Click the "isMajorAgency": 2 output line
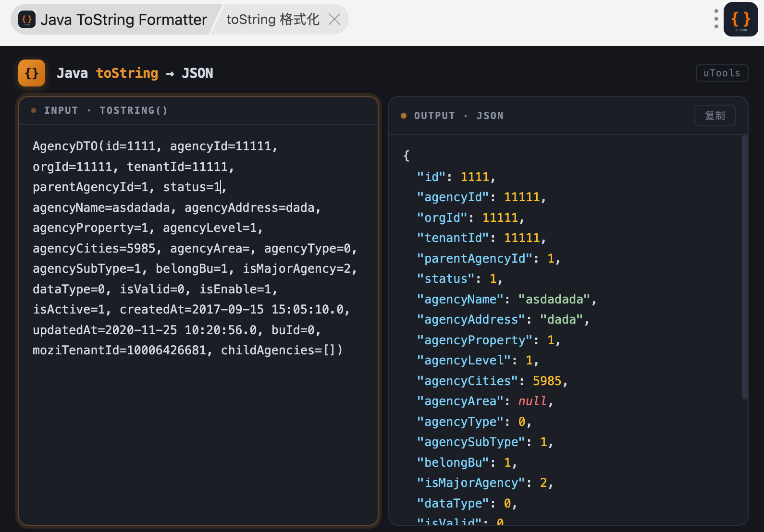 tap(485, 483)
